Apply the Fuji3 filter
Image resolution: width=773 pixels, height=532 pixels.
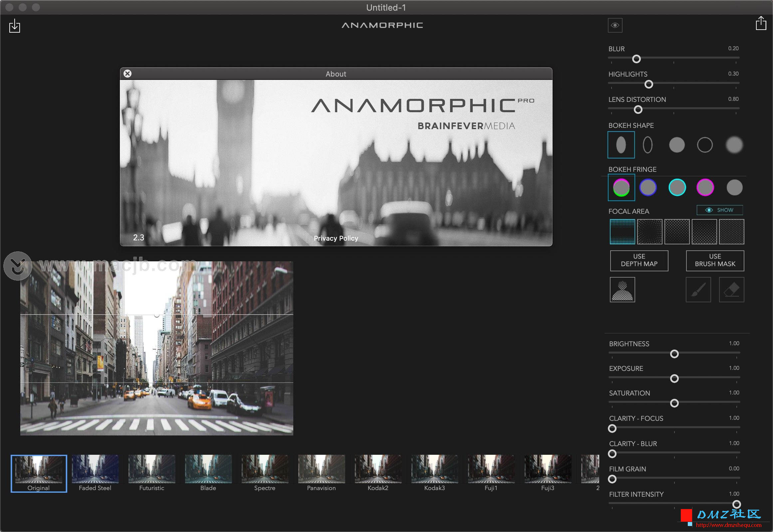[x=548, y=474]
